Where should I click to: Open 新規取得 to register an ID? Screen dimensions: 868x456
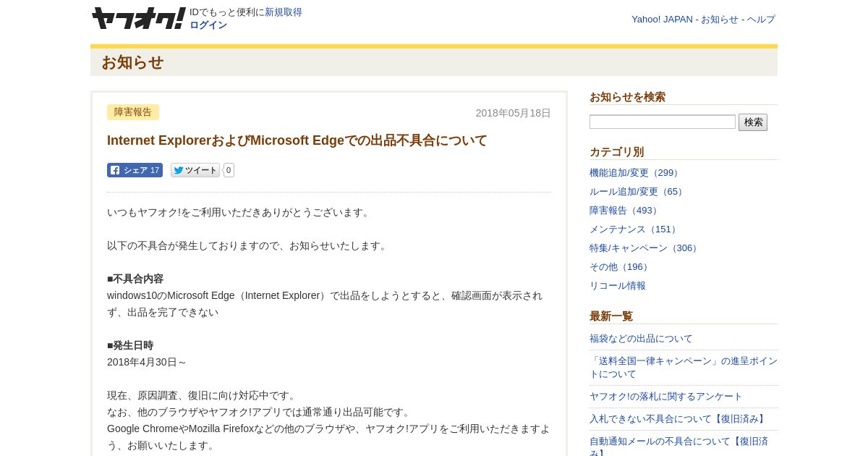click(284, 12)
